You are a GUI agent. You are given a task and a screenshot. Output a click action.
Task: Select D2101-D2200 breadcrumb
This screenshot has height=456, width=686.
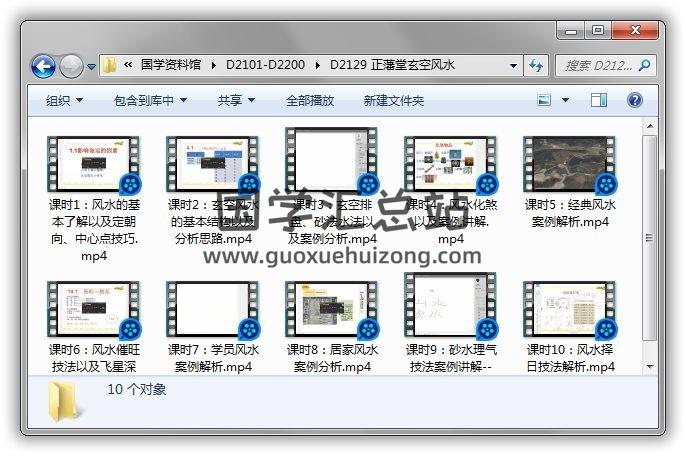(265, 65)
